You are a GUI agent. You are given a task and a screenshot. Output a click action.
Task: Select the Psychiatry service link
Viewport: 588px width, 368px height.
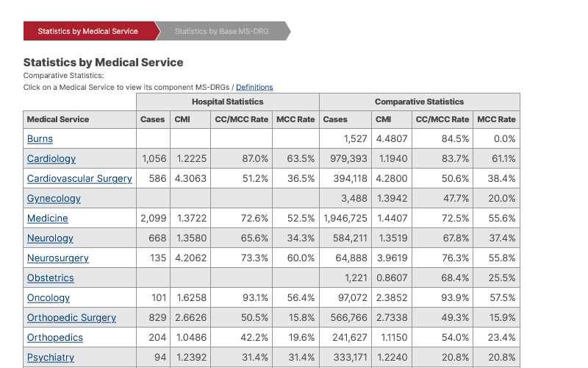[51, 358]
